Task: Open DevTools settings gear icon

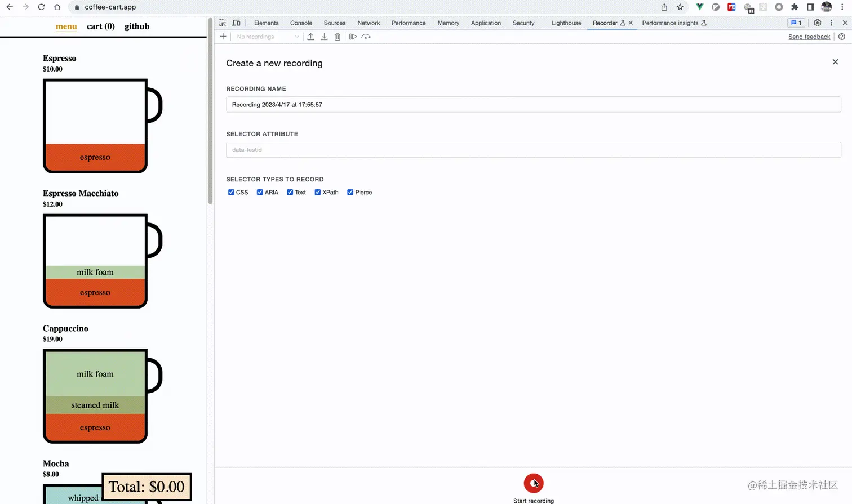Action: point(818,23)
